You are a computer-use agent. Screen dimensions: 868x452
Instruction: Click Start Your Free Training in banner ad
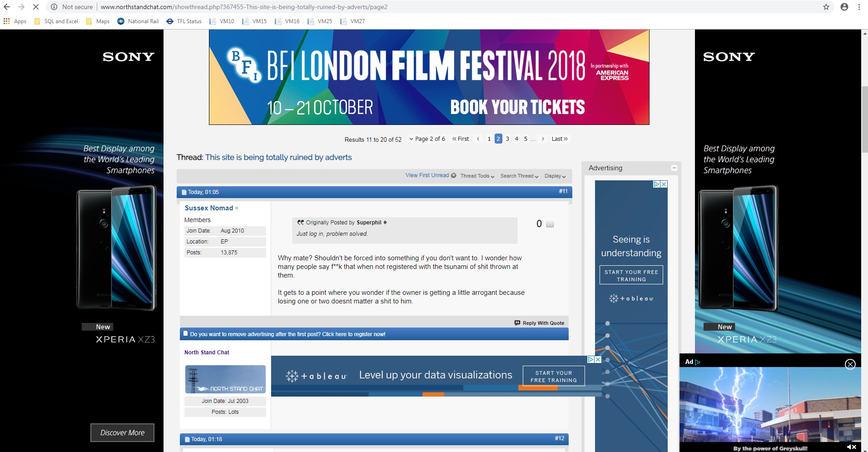pos(554,376)
